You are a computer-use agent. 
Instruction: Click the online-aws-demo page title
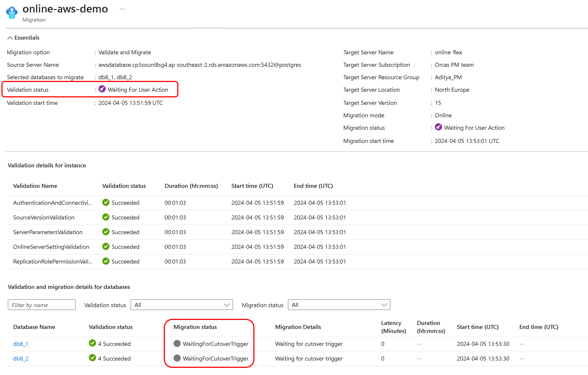point(65,9)
